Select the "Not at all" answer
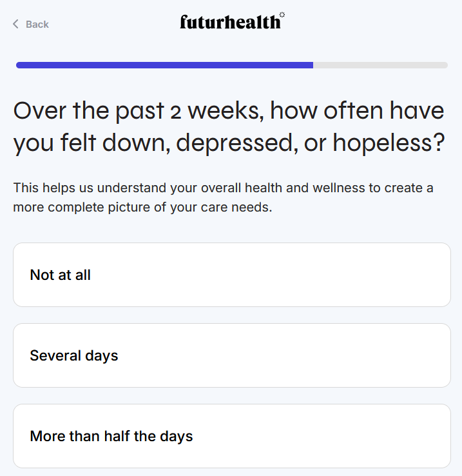Viewport: 462px width, 476px height. tap(231, 275)
